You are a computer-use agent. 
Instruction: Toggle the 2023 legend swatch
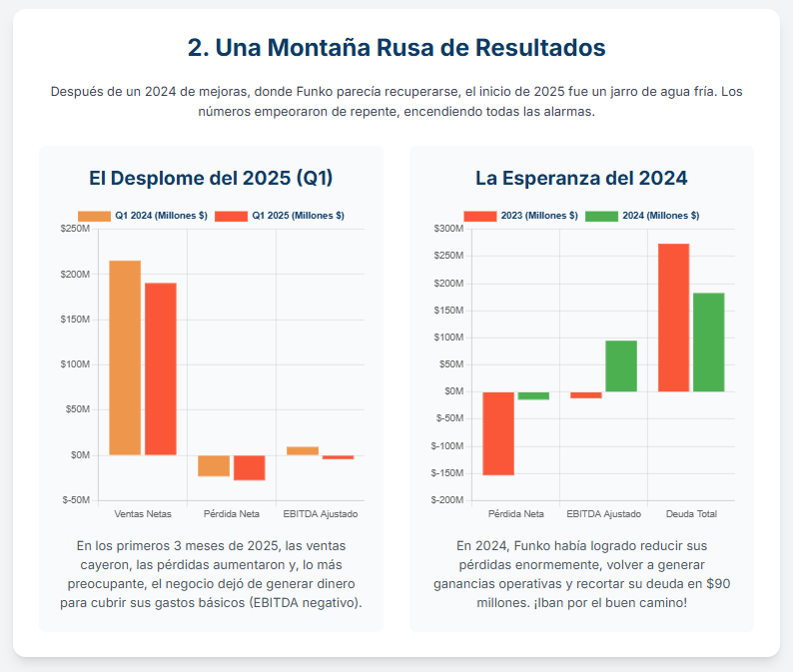(x=480, y=216)
